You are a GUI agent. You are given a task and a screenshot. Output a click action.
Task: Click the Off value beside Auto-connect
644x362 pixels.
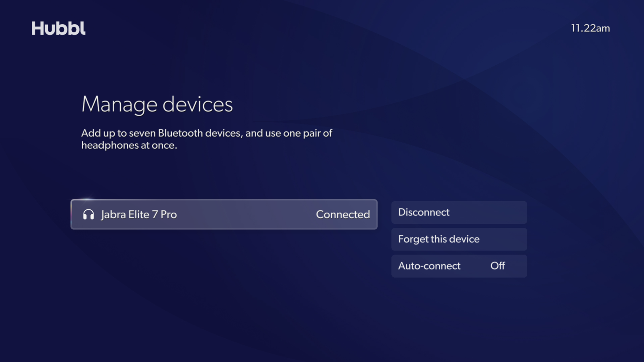(x=497, y=266)
